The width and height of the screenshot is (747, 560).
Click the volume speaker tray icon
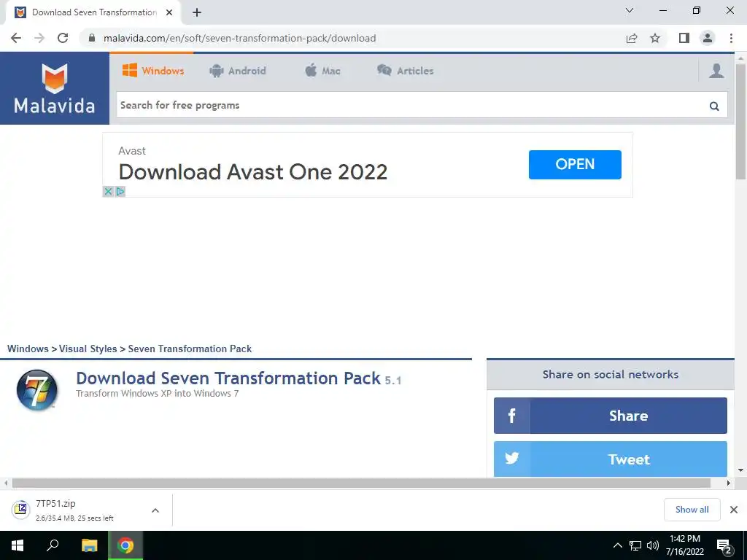point(653,545)
